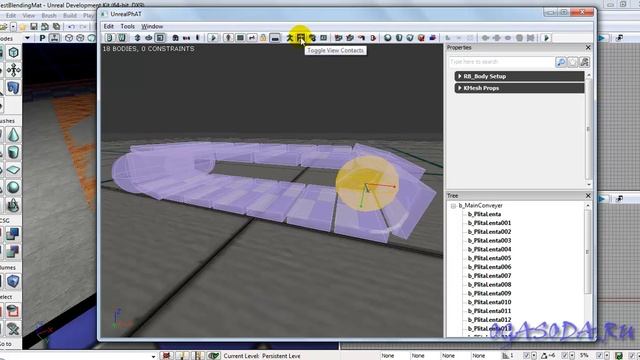Viewport: 640px width, 360px height.
Task: Collapse the b_MainConveyer tree node
Action: (453, 206)
